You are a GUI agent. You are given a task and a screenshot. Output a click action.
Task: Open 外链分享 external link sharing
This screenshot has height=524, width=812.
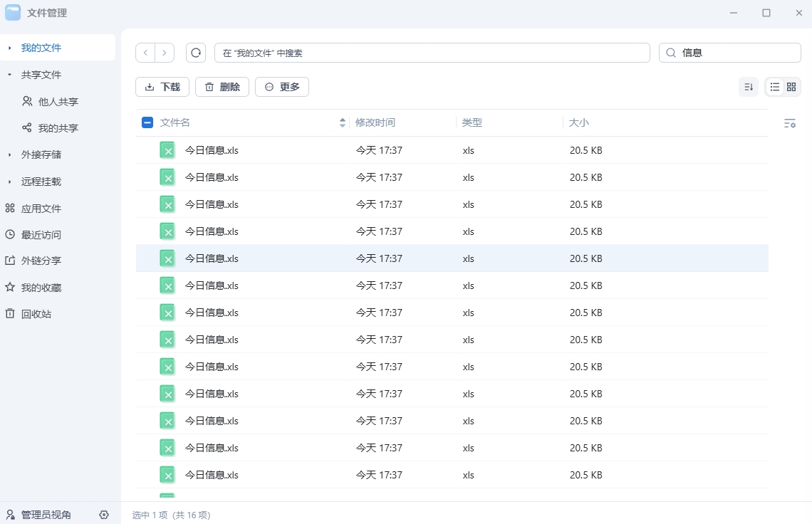coord(33,261)
